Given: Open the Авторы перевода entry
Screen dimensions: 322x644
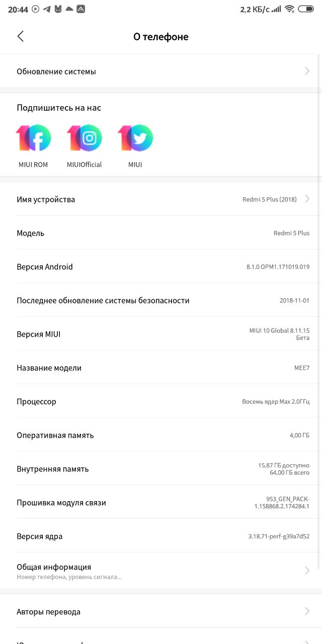Looking at the screenshot, I should pyautogui.click(x=161, y=611).
